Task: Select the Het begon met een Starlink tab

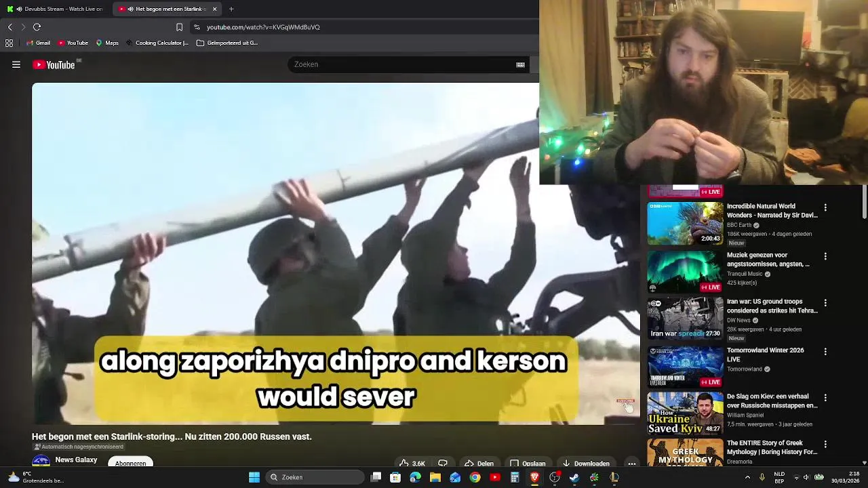Action: pos(166,9)
